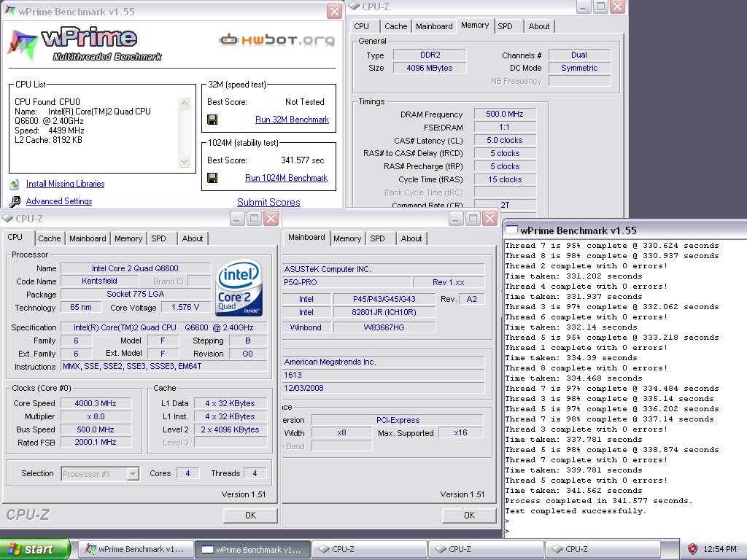Click the Threads count field showing 4
The width and height of the screenshot is (747, 560).
(x=255, y=473)
